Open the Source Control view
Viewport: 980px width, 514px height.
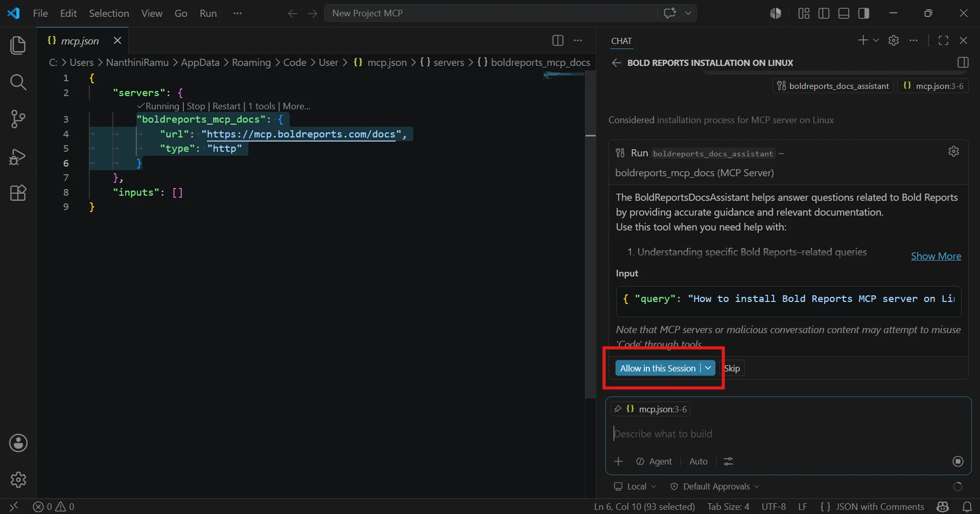[18, 119]
